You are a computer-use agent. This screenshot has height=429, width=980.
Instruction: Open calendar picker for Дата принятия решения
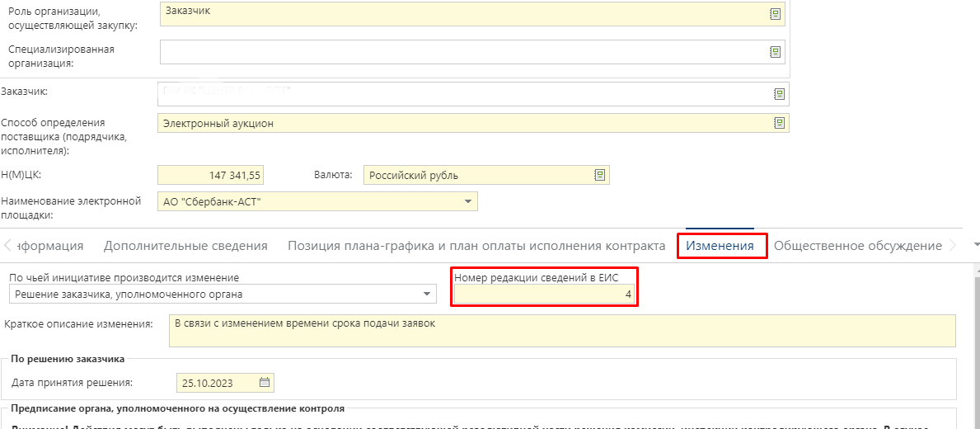pyautogui.click(x=265, y=382)
